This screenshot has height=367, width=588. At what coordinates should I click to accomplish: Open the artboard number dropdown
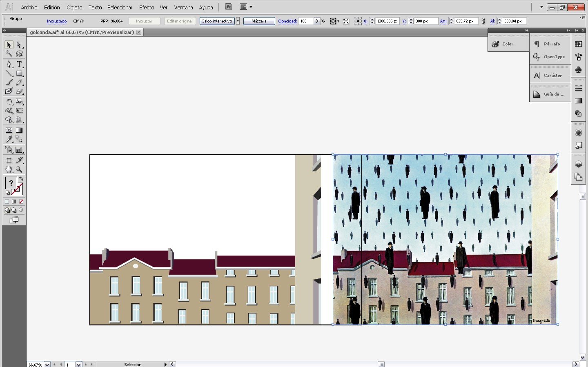pos(78,365)
